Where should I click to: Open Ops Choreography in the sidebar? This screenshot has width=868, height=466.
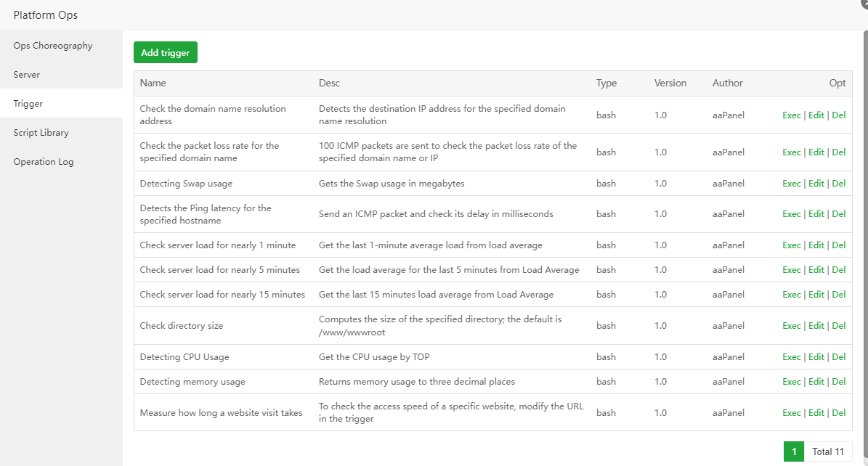53,46
